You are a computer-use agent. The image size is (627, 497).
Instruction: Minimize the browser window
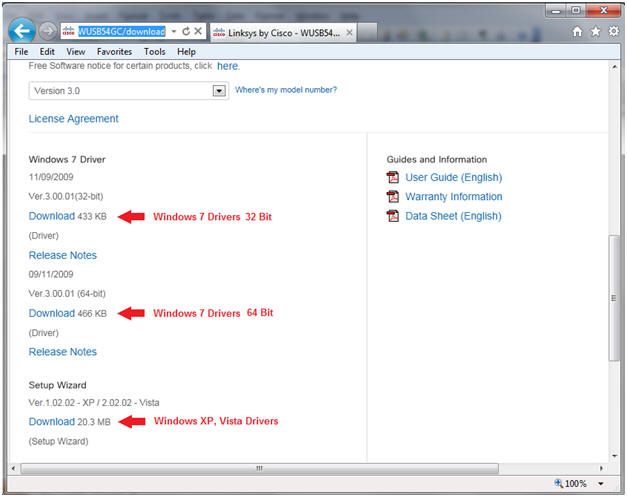point(556,11)
